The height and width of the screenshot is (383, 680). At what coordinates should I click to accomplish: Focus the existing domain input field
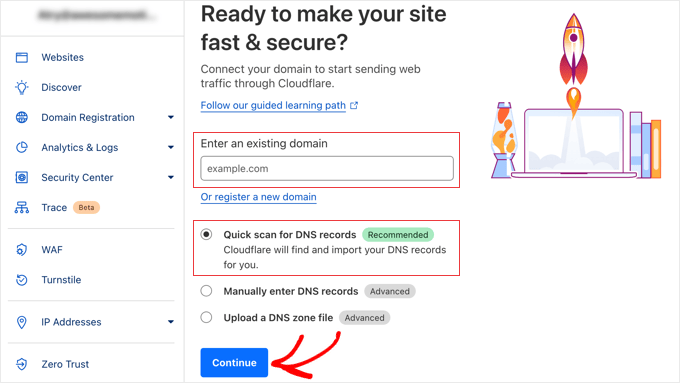click(327, 168)
